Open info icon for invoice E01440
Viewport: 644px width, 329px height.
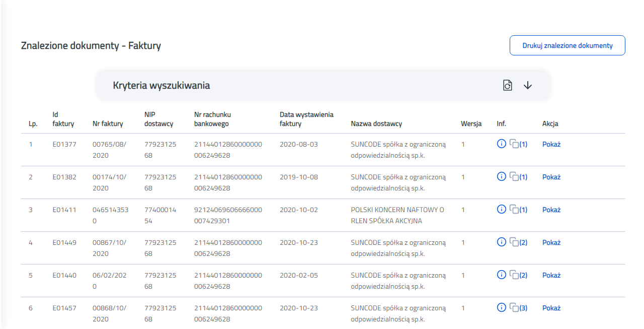point(501,275)
